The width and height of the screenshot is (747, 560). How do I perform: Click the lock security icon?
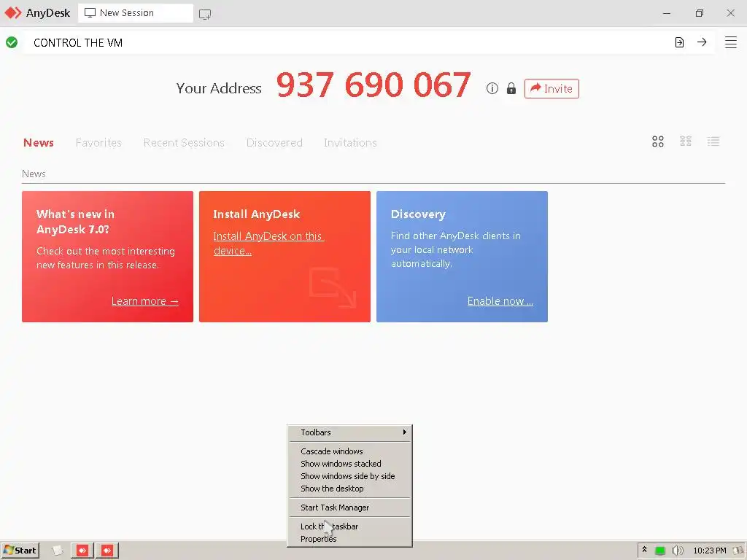511,88
